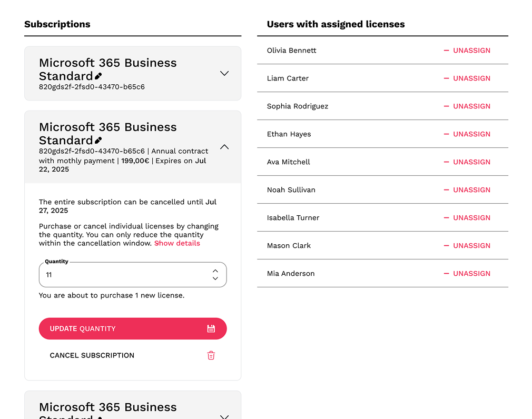Viewport: 532px width, 419px height.
Task: Click the save disk icon on Update Quantity
Action: [211, 329]
